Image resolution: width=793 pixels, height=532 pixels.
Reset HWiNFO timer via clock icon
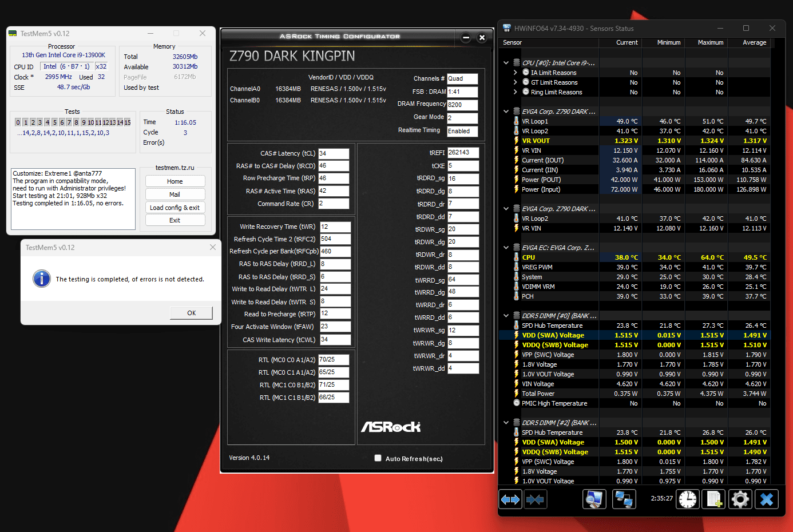tap(688, 499)
